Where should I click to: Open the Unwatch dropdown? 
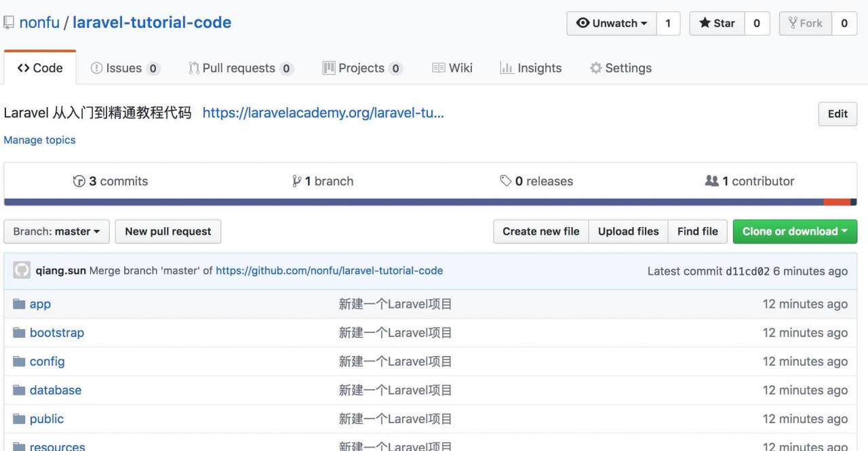coord(612,23)
